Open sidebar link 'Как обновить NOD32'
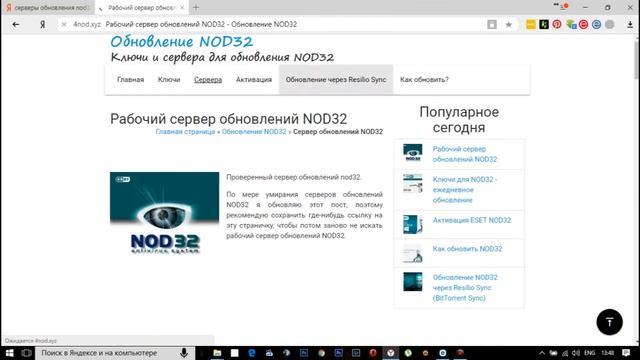640x360 pixels. (467, 249)
